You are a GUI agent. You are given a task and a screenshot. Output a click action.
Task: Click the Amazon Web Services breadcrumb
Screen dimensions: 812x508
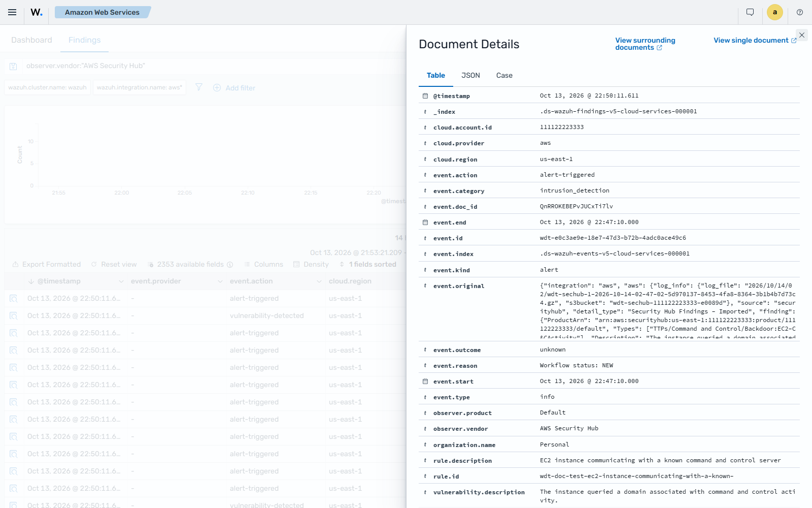(102, 12)
